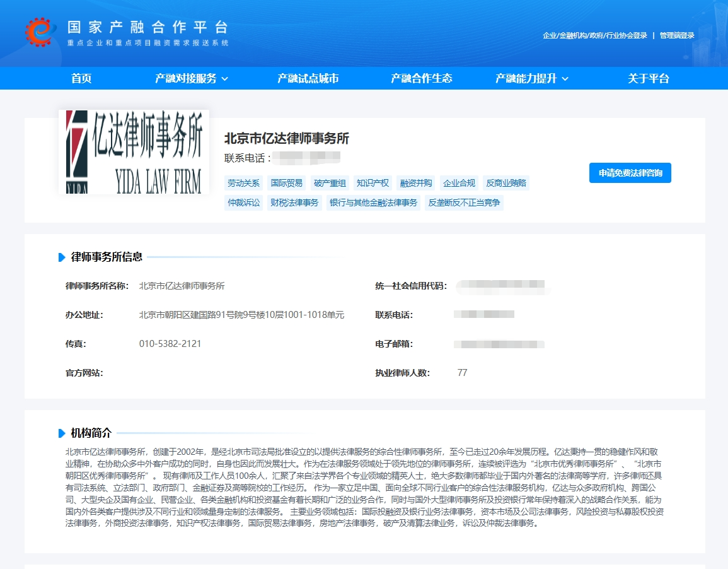Open the 管理端登录 link
Image resolution: width=728 pixels, height=569 pixels.
(x=677, y=35)
